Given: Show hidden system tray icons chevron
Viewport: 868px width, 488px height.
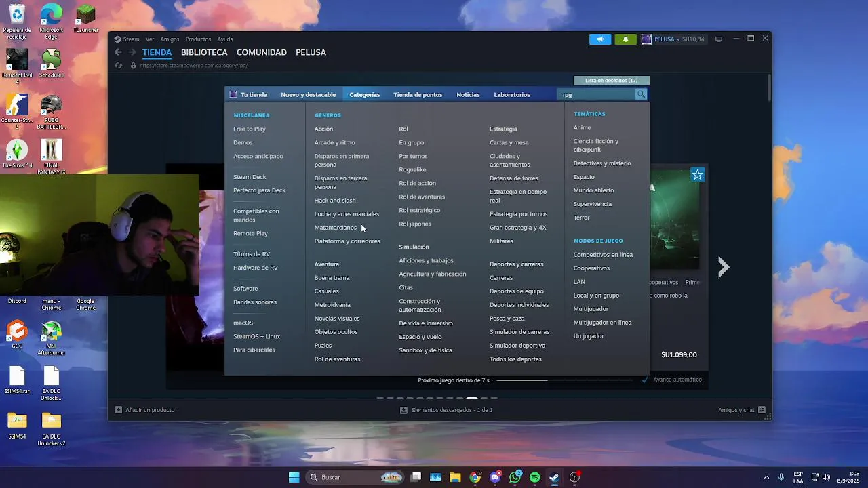Looking at the screenshot, I should click(766, 477).
